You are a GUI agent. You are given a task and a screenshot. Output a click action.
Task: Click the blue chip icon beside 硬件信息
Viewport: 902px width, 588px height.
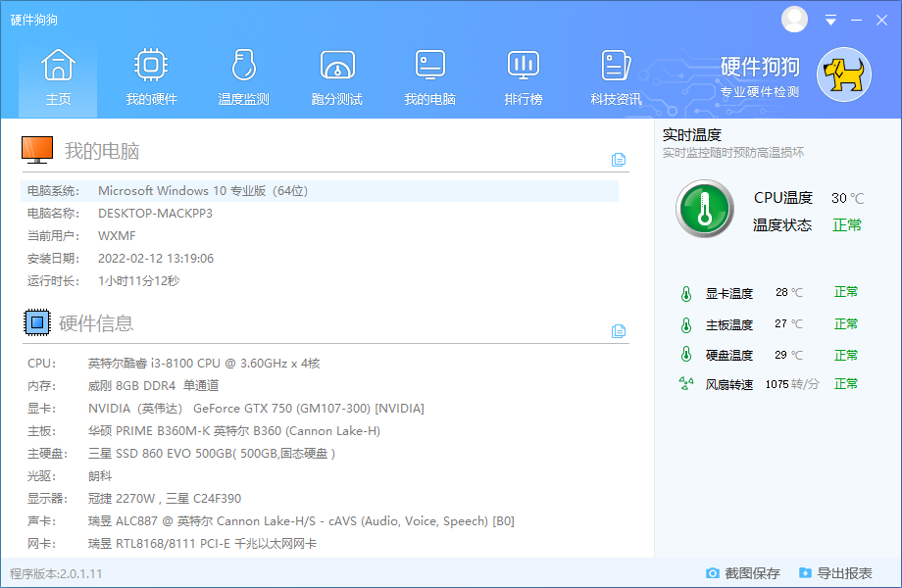(x=37, y=322)
